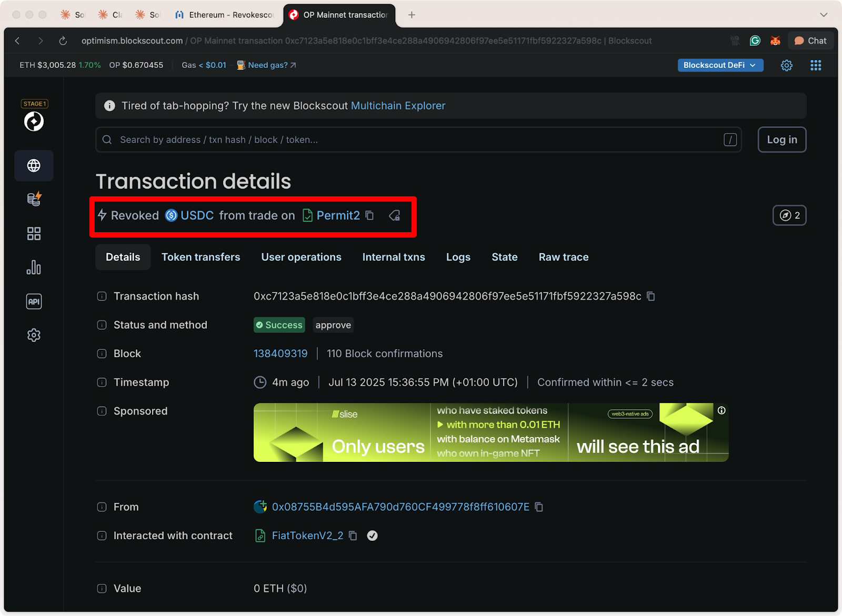Open the Chat button
The width and height of the screenshot is (842, 616).
[x=810, y=41]
